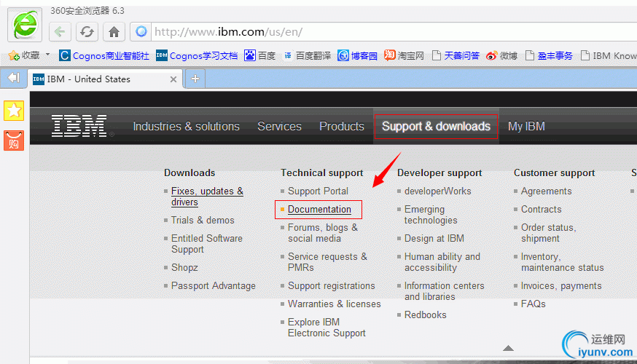Open the Contracts link

point(541,210)
